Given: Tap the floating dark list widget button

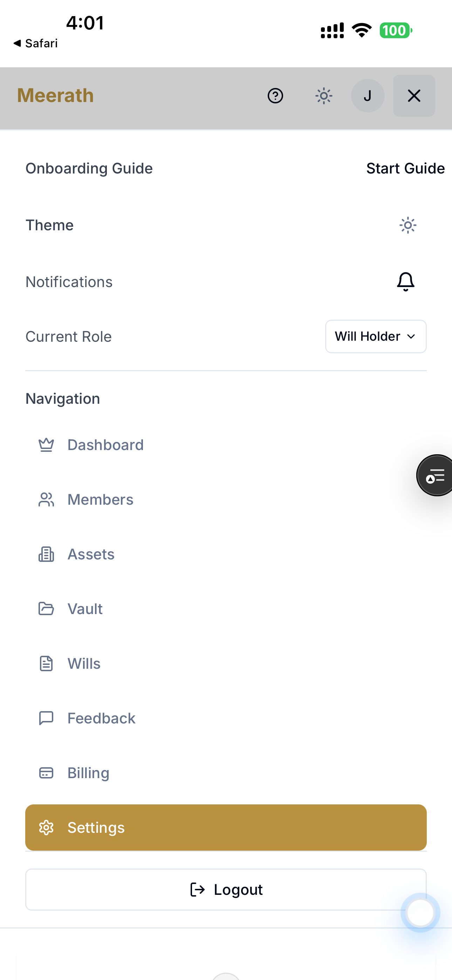Looking at the screenshot, I should click(x=435, y=475).
